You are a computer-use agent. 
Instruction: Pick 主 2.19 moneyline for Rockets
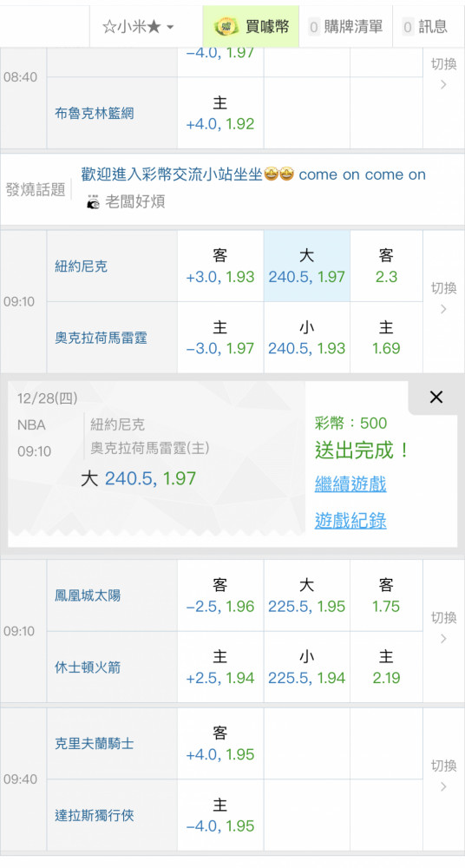pyautogui.click(x=386, y=667)
